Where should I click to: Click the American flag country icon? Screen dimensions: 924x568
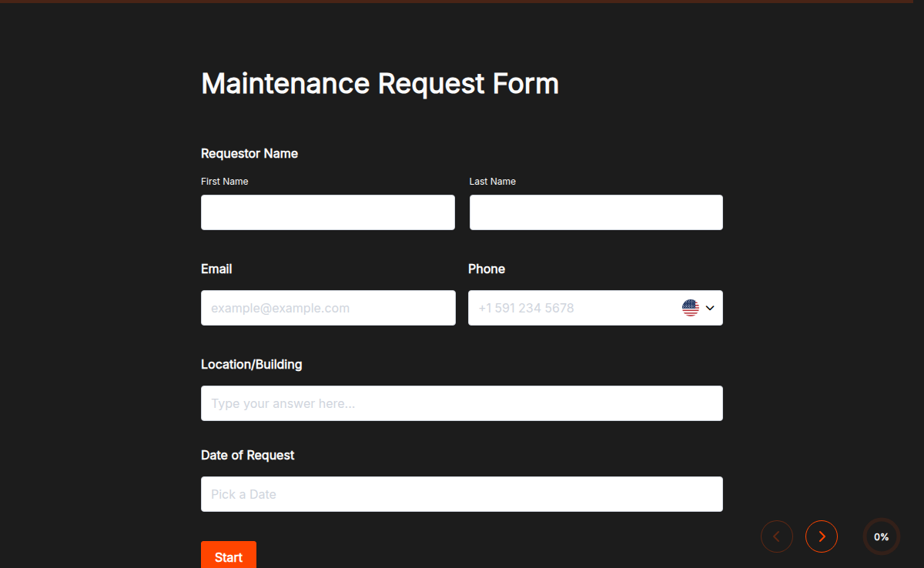(x=691, y=307)
